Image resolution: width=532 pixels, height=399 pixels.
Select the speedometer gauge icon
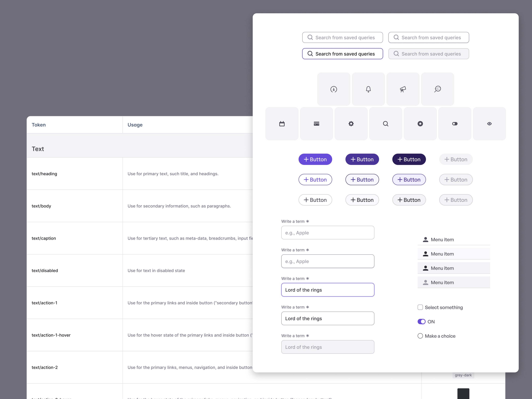(x=334, y=89)
